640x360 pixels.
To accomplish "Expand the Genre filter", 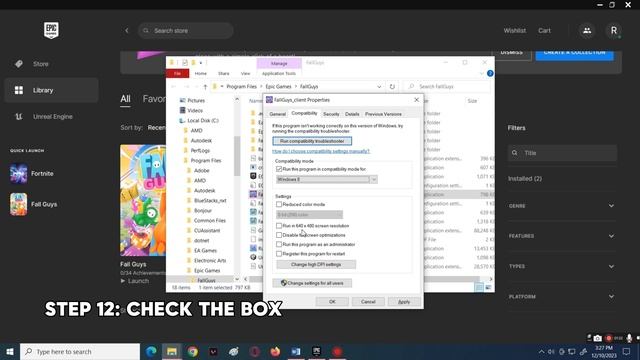I will tap(562, 206).
